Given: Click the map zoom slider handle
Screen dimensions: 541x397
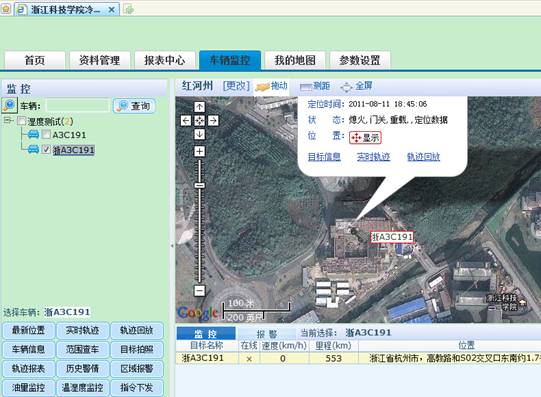Looking at the screenshot, I should (199, 186).
